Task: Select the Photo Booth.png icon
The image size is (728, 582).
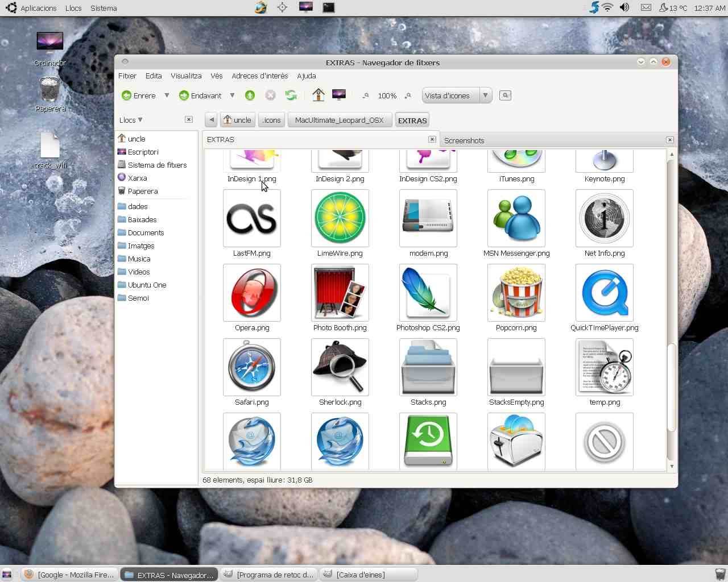Action: click(x=340, y=293)
